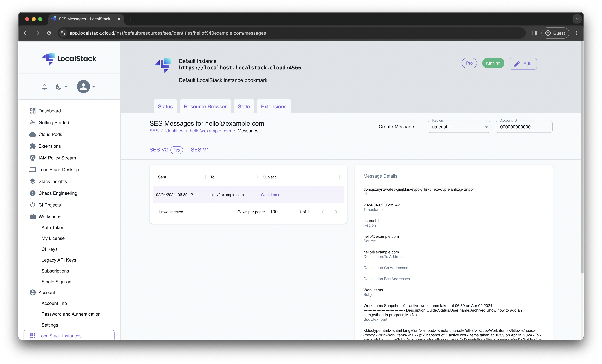Open Getting Started in sidebar

coord(54,123)
